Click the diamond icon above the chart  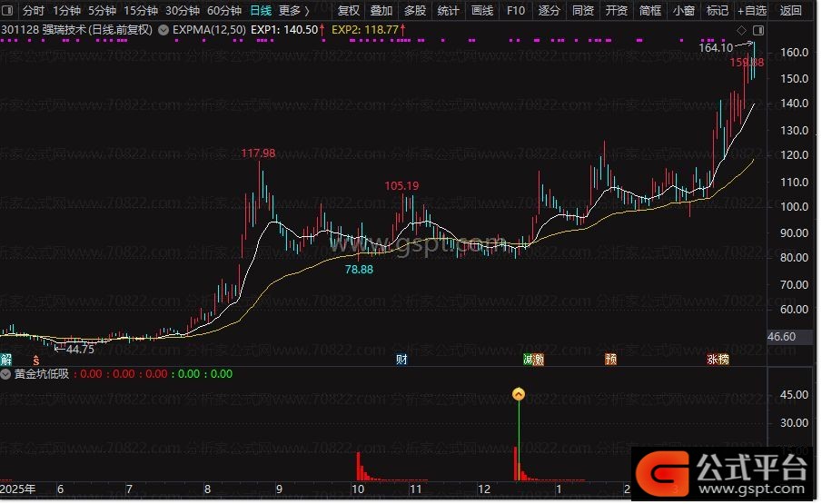tap(741, 30)
